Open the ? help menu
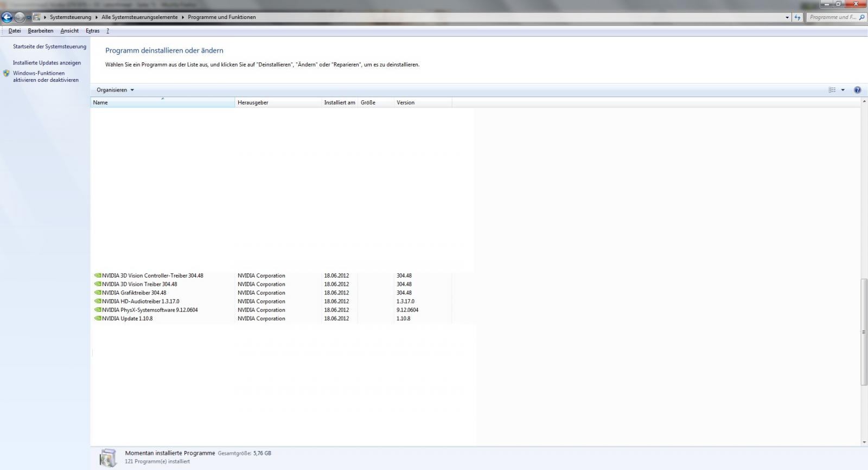 [107, 31]
